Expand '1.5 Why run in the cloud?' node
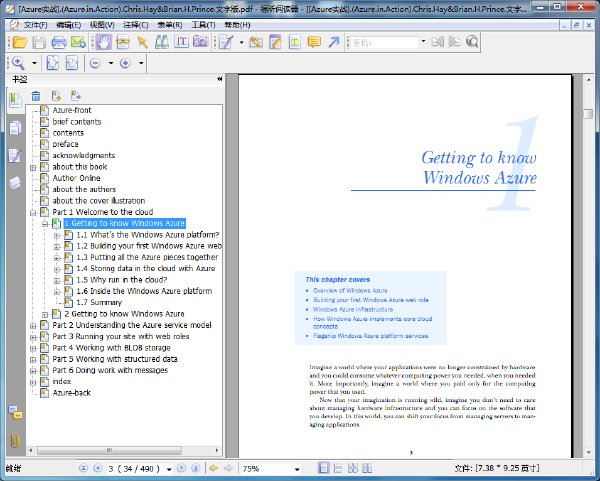 tap(57, 281)
